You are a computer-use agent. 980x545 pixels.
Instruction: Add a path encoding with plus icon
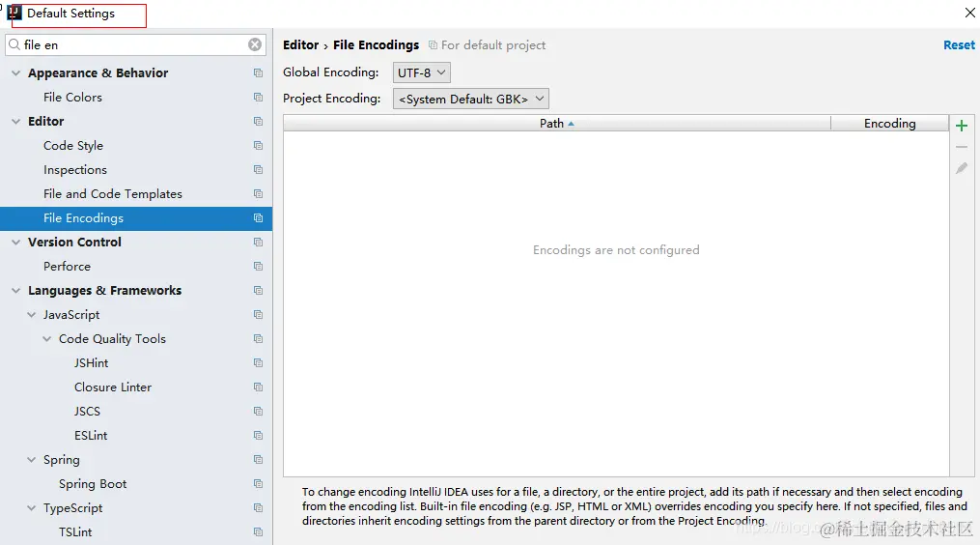pyautogui.click(x=962, y=126)
